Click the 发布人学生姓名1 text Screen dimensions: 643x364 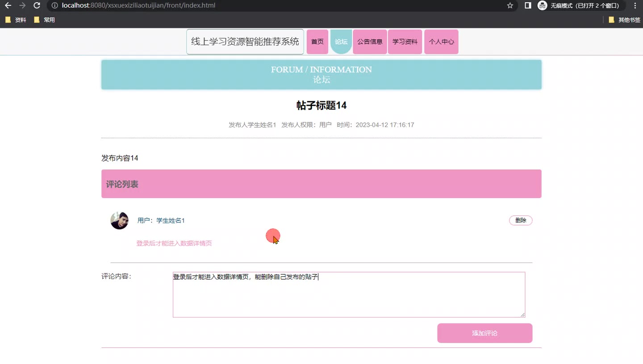pyautogui.click(x=252, y=125)
